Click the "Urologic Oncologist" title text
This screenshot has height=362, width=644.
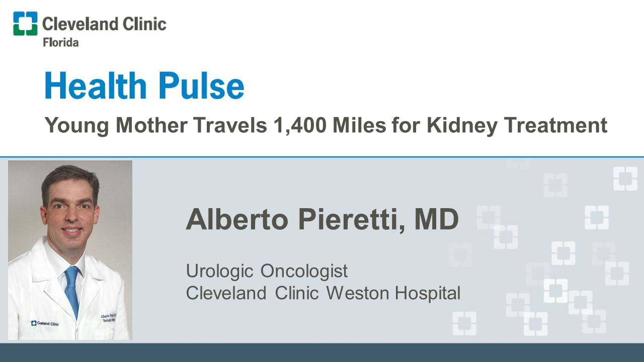(x=267, y=271)
